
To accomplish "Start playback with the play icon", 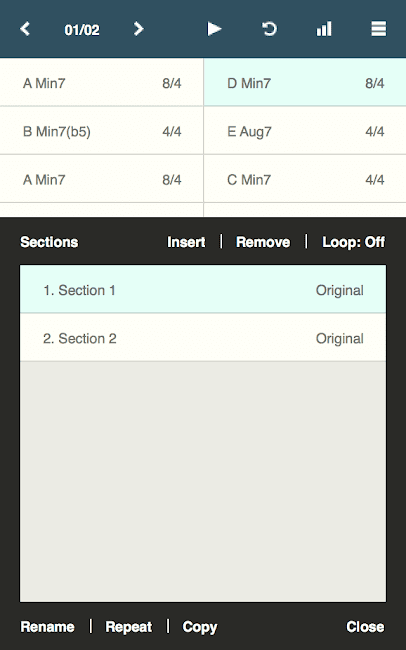I will [x=214, y=29].
